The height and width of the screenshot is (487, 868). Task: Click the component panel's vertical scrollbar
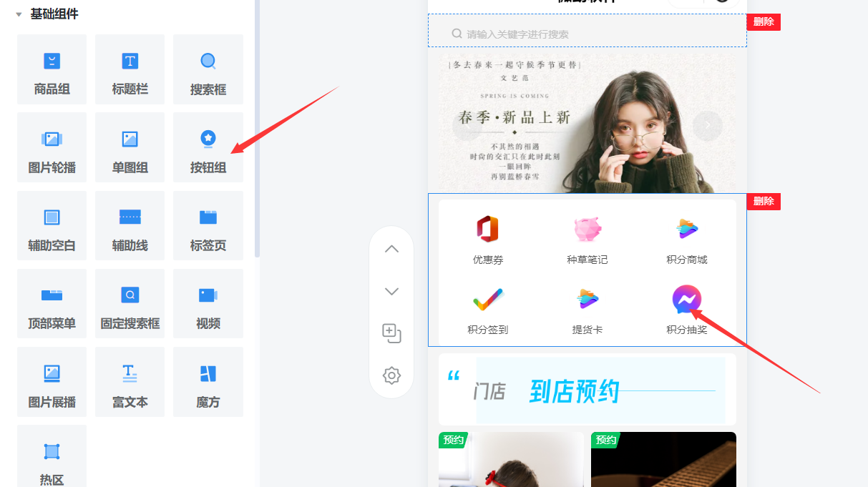point(258,129)
